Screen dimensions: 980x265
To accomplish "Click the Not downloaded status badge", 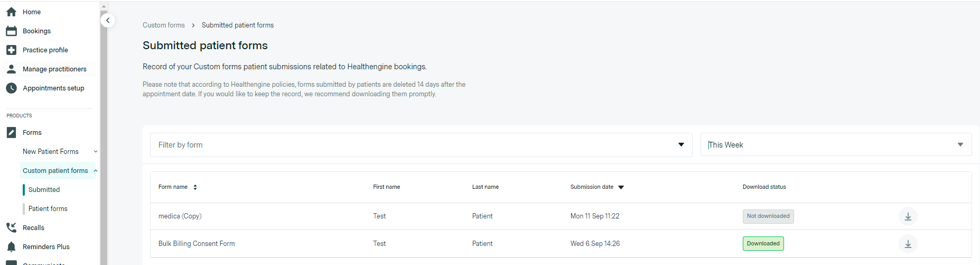I will (x=768, y=216).
